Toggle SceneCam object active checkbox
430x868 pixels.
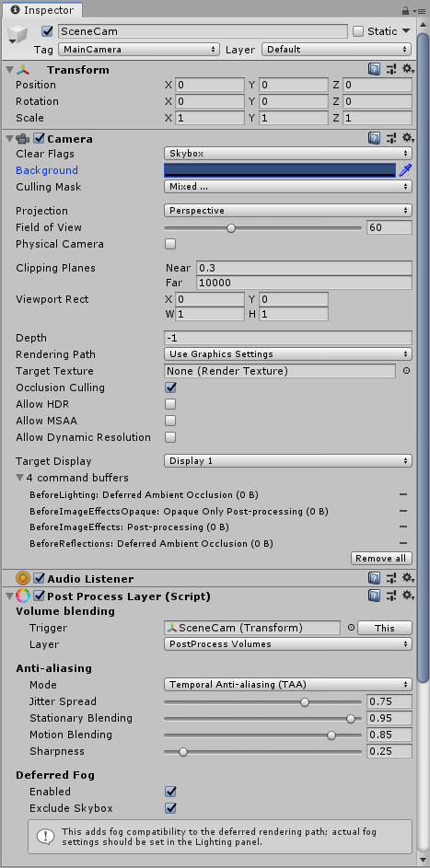pyautogui.click(x=48, y=31)
